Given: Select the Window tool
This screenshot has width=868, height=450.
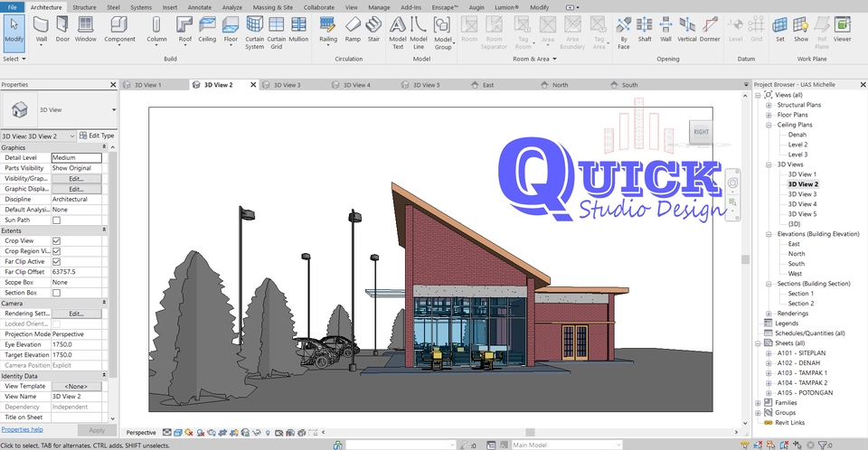Looking at the screenshot, I should click(x=85, y=29).
